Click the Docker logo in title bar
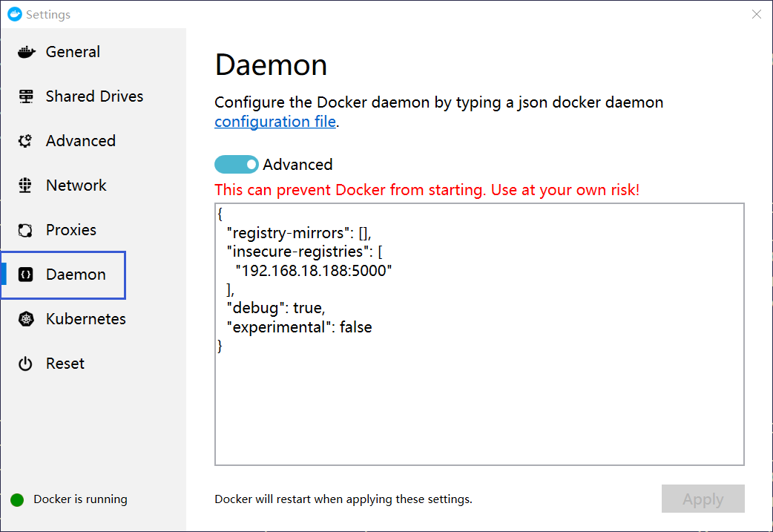 [x=15, y=14]
